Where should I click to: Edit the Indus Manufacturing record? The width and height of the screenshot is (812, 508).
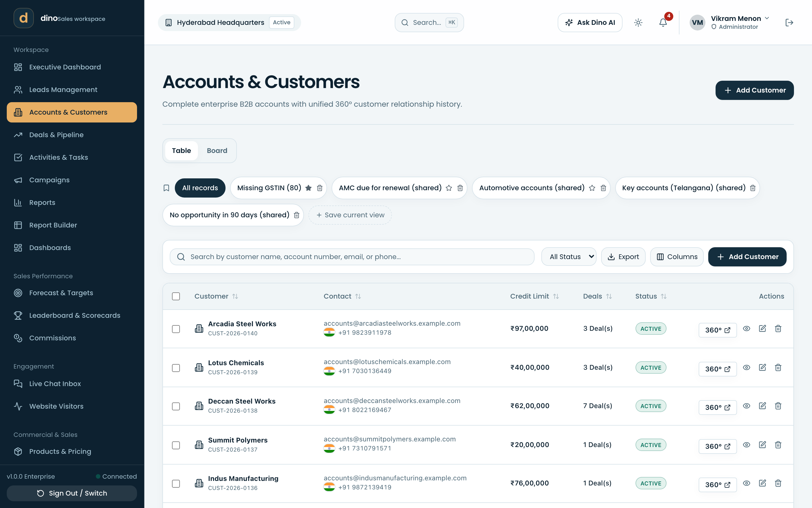pyautogui.click(x=762, y=483)
